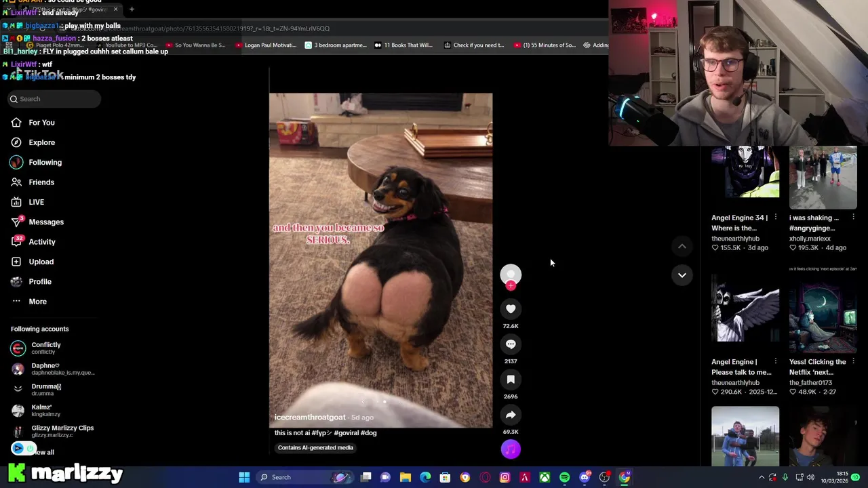Viewport: 868px width, 488px height.
Task: Open Opera GX from taskbar
Action: (x=485, y=477)
